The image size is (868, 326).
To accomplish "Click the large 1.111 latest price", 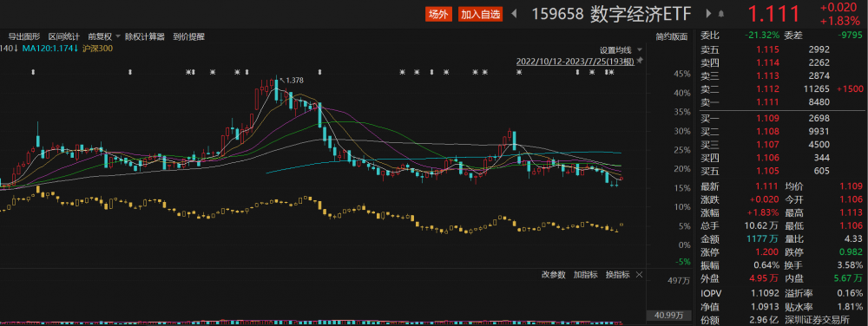I will [774, 14].
